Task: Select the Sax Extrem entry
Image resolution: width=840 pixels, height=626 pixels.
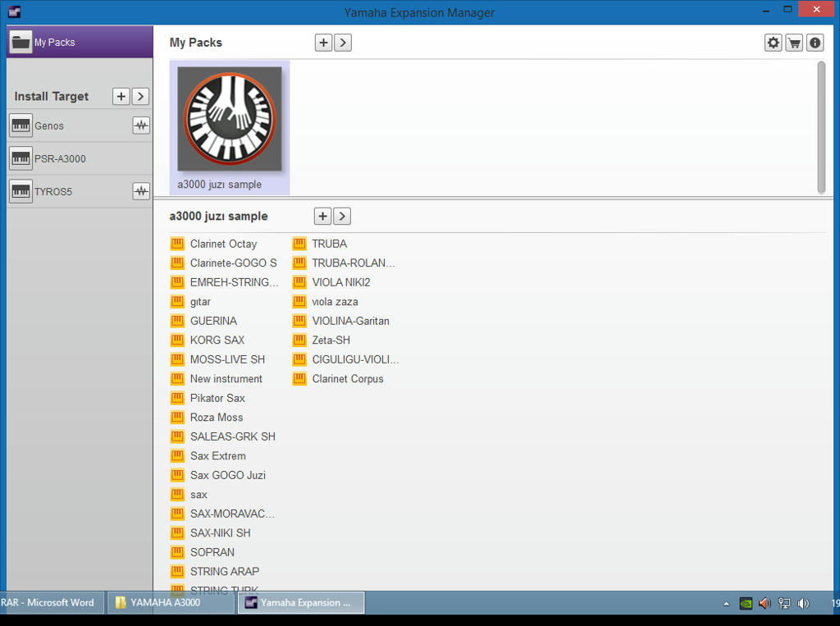Action: (x=208, y=456)
